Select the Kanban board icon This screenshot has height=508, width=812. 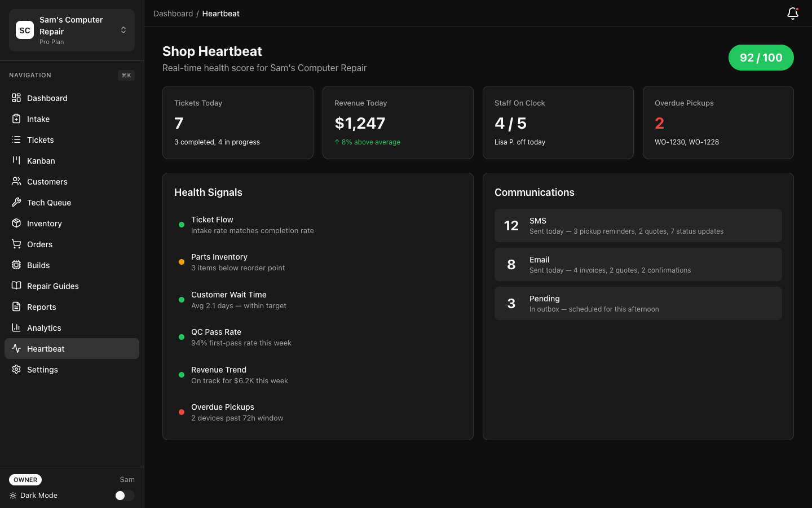(16, 160)
